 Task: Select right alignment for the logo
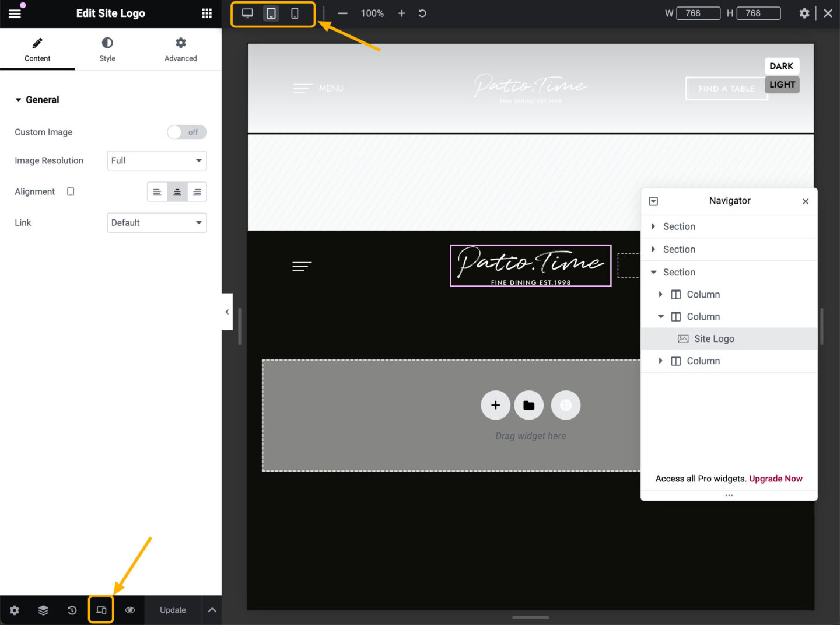click(x=197, y=191)
